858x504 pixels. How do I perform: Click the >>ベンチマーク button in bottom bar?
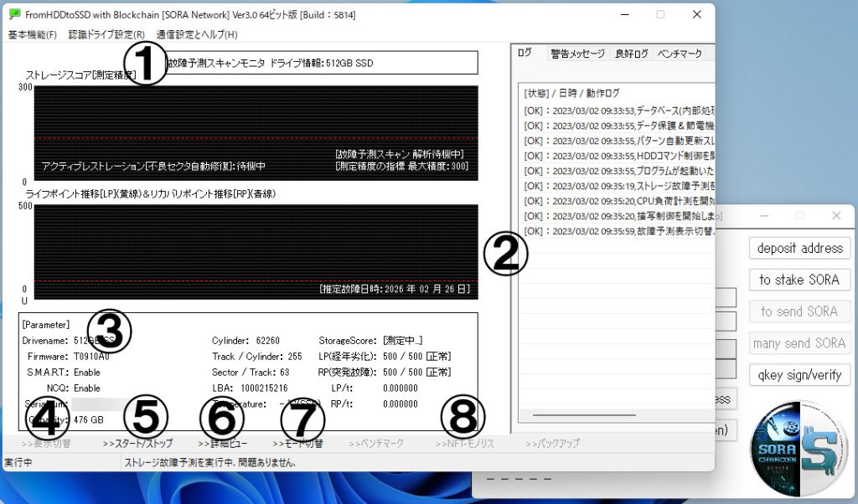coord(376,444)
